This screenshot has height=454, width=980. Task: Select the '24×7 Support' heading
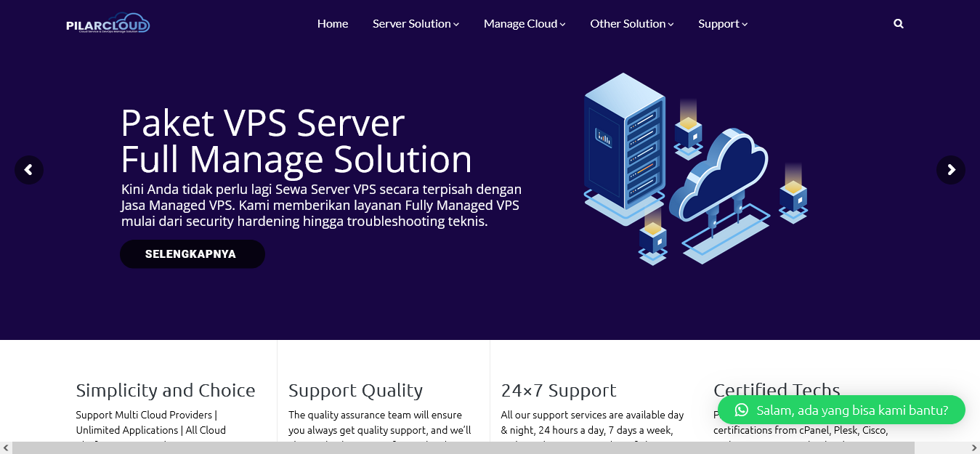(x=559, y=390)
